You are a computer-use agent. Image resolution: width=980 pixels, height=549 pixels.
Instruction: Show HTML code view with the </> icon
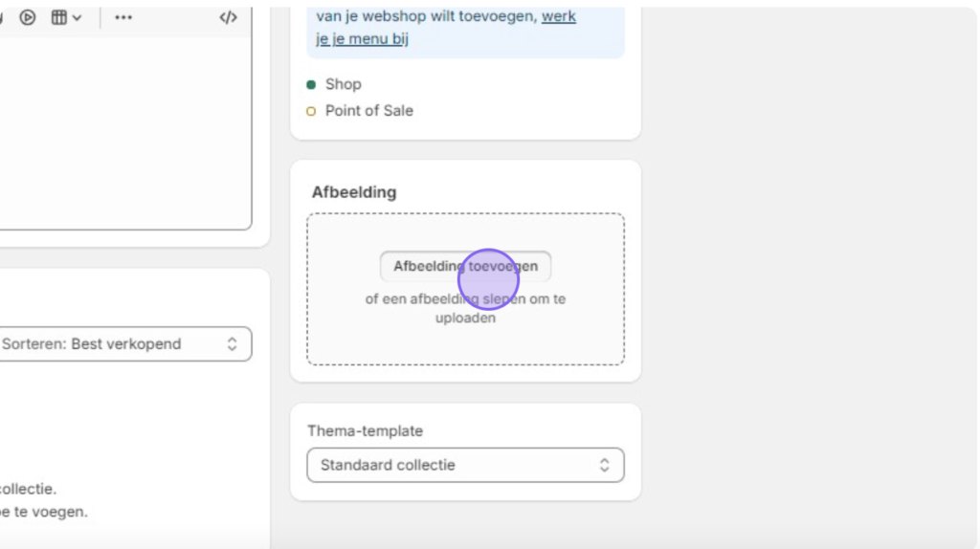coord(228,17)
